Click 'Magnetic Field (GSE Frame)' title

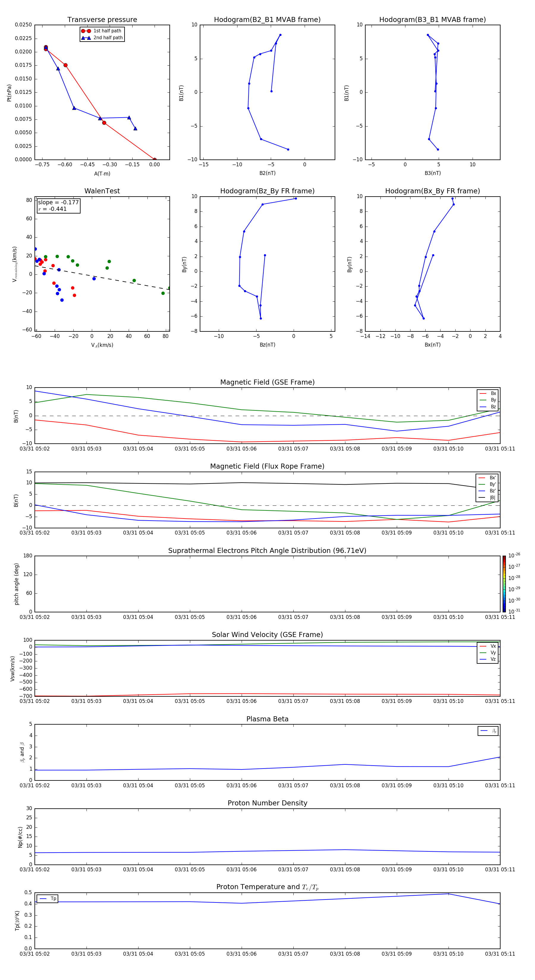click(x=267, y=382)
